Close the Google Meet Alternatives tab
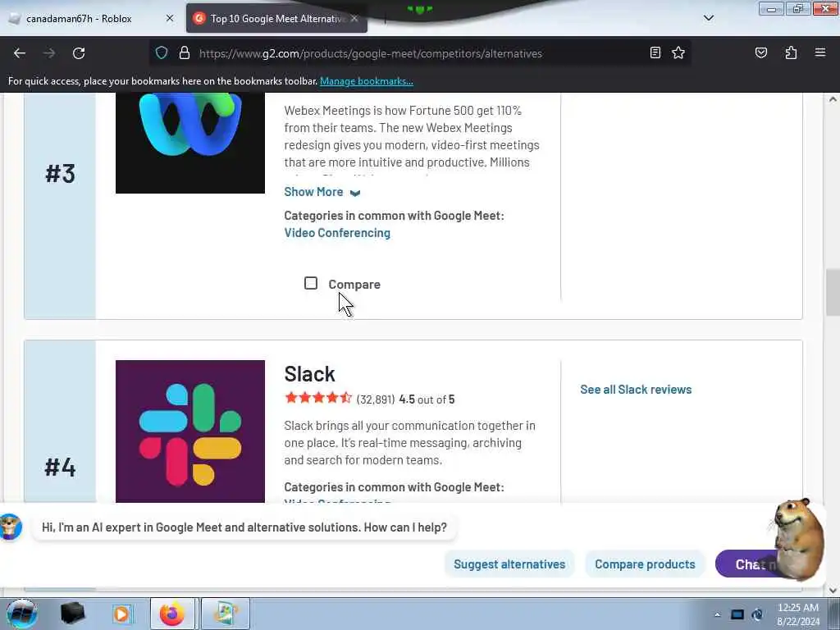840x630 pixels. pos(354,18)
